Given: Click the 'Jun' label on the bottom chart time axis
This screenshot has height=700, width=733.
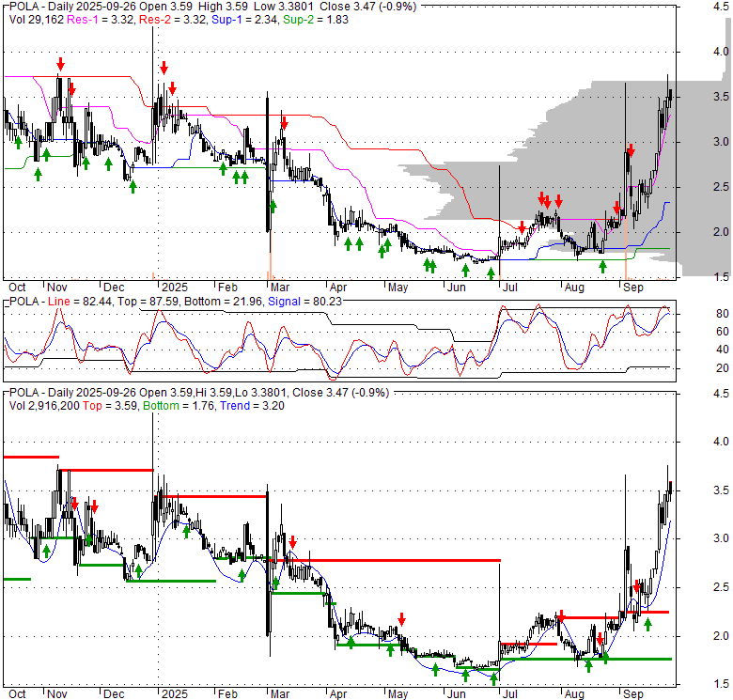Looking at the screenshot, I should click(457, 694).
